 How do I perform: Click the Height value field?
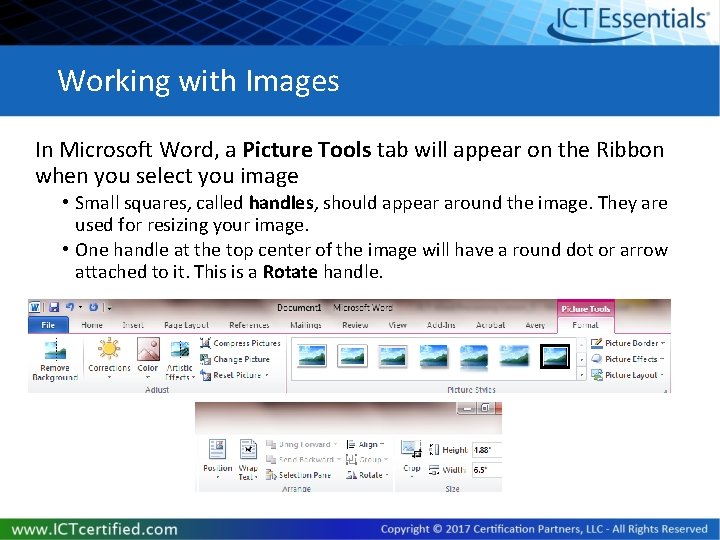tap(487, 450)
